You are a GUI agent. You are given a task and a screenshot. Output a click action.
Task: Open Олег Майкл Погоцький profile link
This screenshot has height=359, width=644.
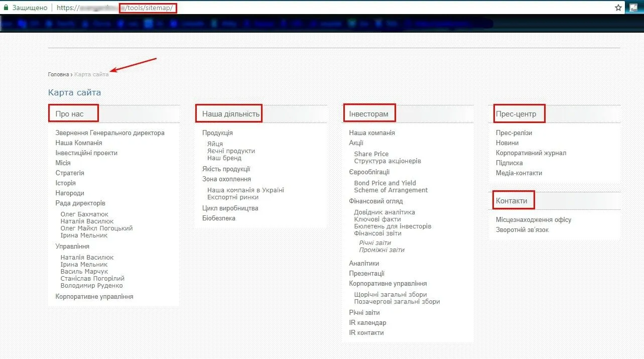coord(96,228)
